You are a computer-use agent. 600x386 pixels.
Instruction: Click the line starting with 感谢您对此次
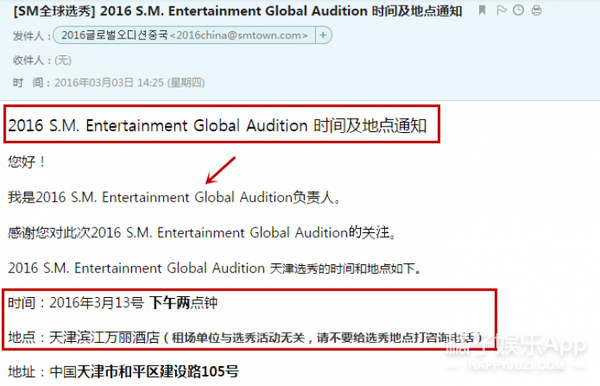click(202, 233)
